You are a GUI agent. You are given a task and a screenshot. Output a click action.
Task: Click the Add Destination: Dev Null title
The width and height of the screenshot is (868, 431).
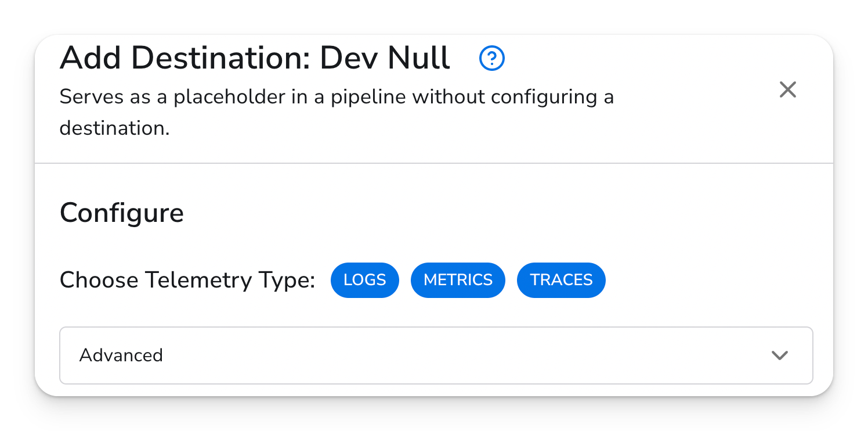pyautogui.click(x=254, y=58)
